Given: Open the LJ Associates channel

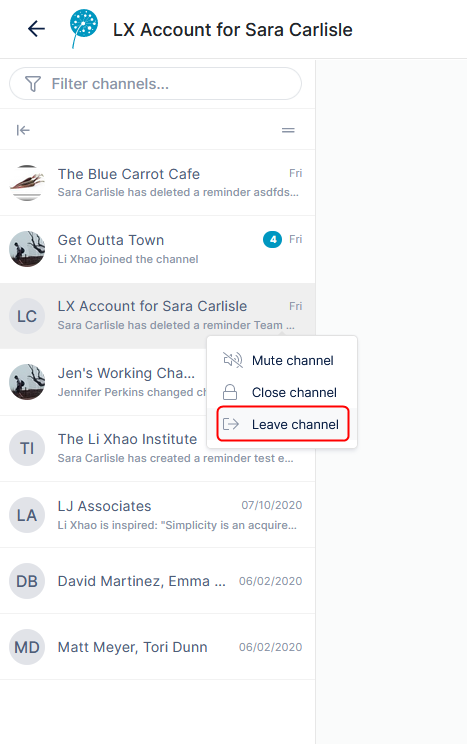Looking at the screenshot, I should (x=157, y=515).
